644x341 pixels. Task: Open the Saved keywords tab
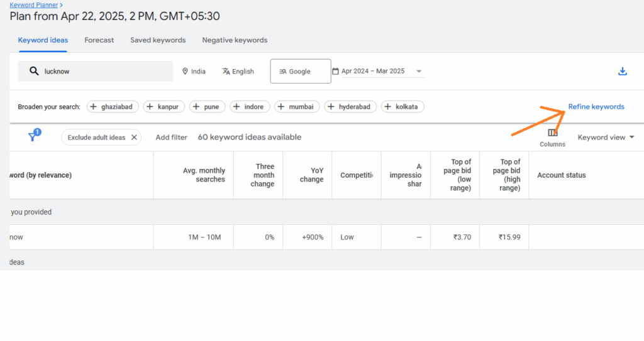(x=158, y=40)
